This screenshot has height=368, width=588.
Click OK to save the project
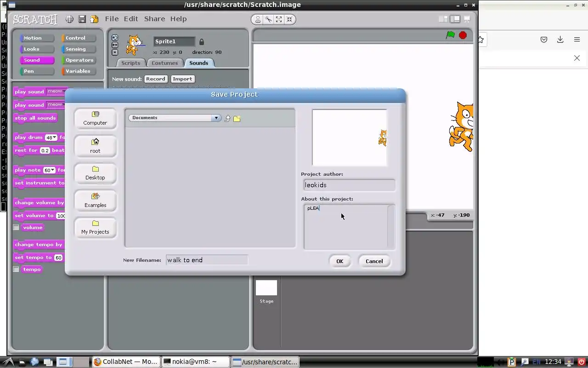click(x=339, y=261)
